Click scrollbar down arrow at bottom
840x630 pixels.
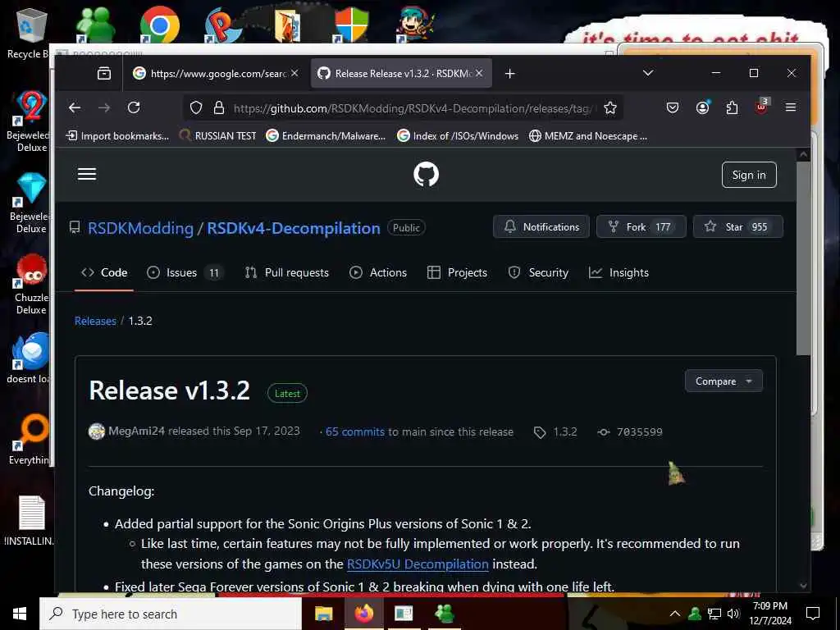tap(802, 586)
